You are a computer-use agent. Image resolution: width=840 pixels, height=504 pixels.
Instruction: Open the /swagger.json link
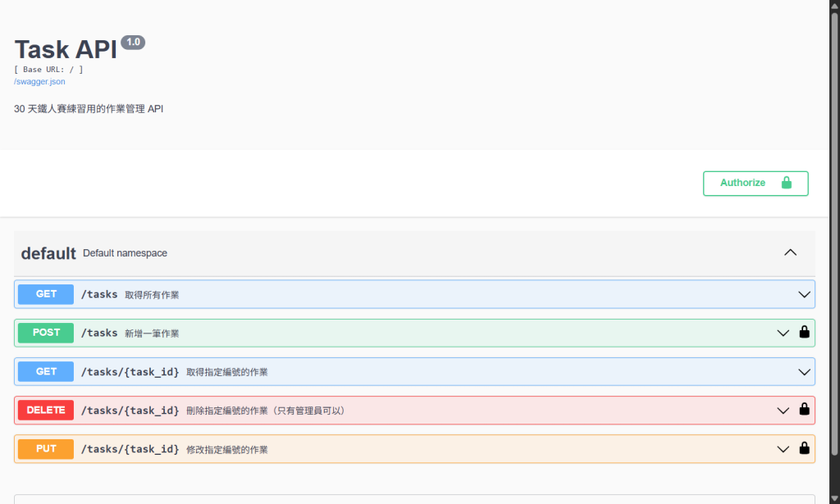(39, 82)
